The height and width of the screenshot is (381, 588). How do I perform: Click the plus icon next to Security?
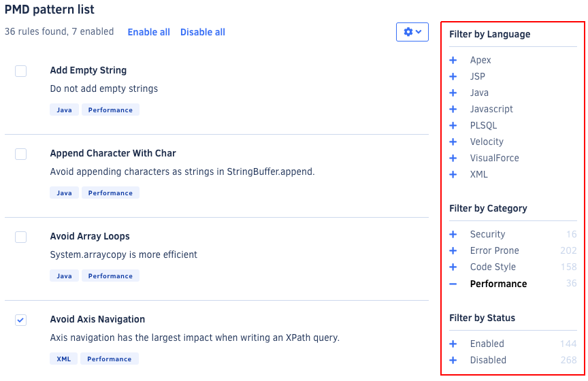(453, 235)
